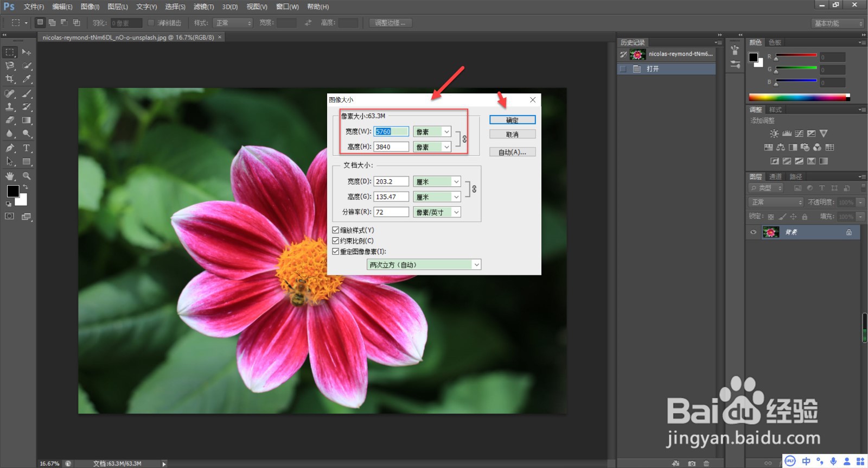Open resolution unit dropdown (像素/英寸)
Image resolution: width=868 pixels, height=468 pixels.
[437, 212]
